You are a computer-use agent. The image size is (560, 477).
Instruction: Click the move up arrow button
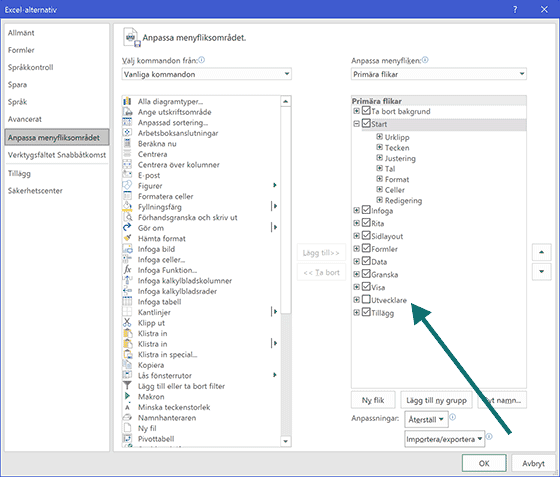[x=541, y=252]
